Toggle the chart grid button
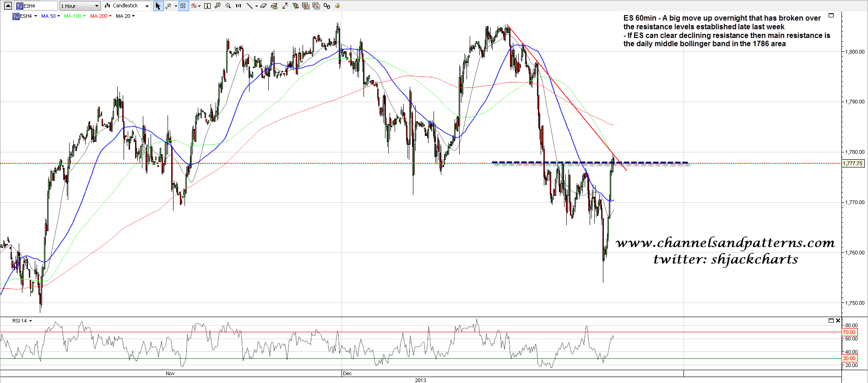 (x=183, y=6)
